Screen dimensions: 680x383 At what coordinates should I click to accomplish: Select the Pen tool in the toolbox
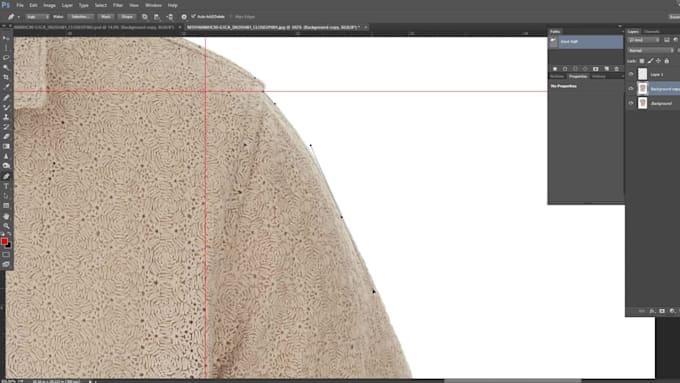pyautogui.click(x=6, y=177)
